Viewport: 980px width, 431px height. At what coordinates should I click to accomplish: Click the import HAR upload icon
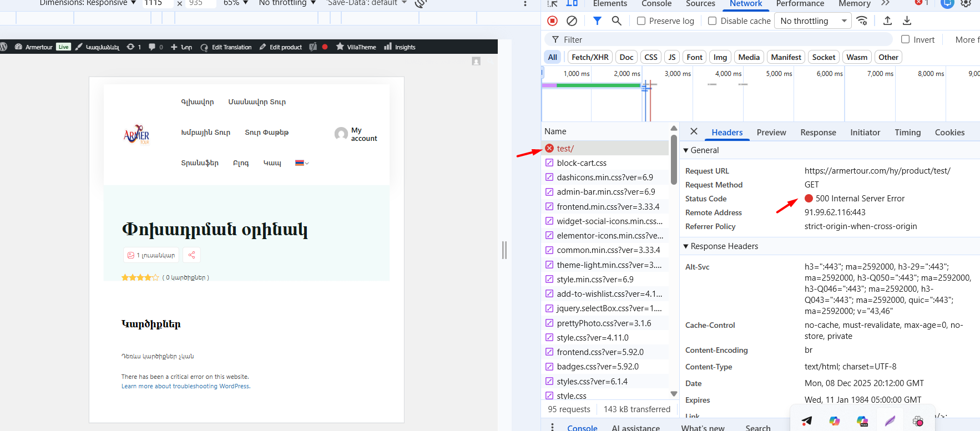click(887, 21)
